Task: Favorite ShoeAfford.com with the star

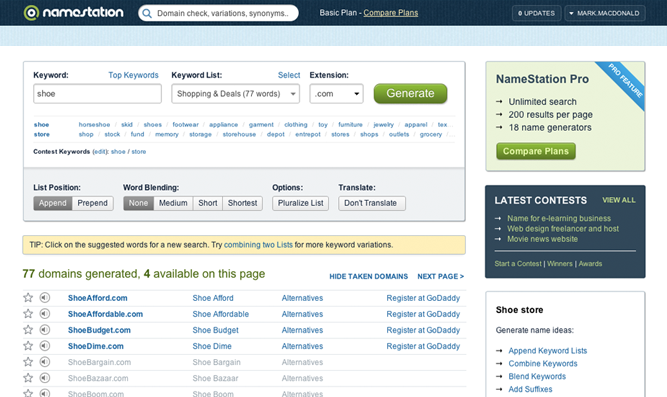Action: pyautogui.click(x=28, y=298)
